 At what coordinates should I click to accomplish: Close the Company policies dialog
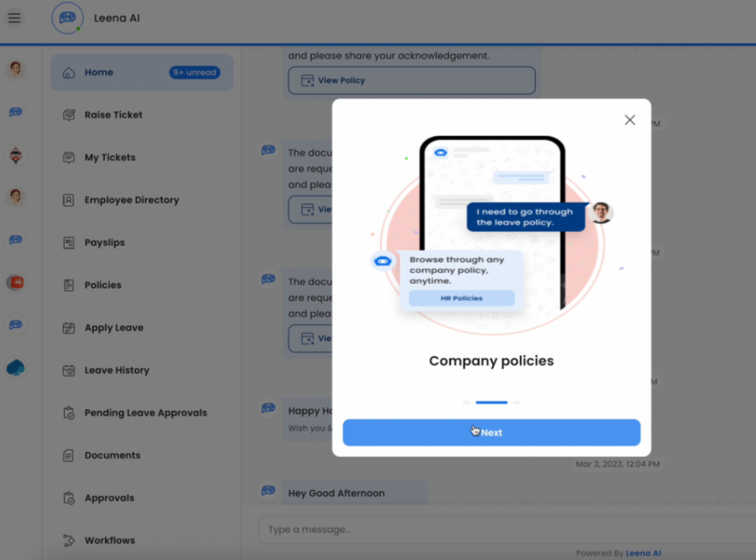coord(630,120)
